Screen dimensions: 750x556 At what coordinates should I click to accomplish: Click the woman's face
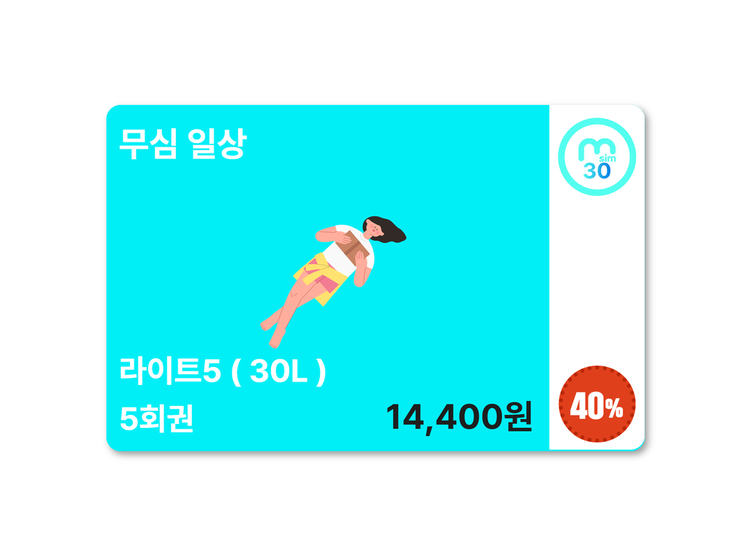click(x=374, y=230)
